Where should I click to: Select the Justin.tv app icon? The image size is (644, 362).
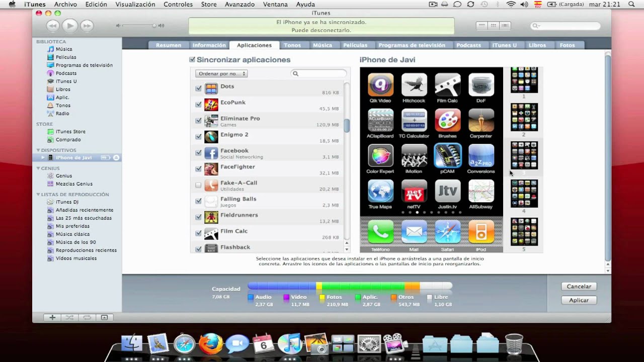(x=447, y=191)
